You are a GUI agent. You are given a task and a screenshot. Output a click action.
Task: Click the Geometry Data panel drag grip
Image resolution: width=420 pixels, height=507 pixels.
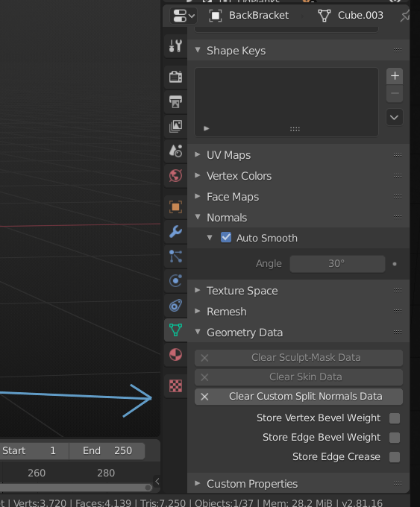click(398, 332)
